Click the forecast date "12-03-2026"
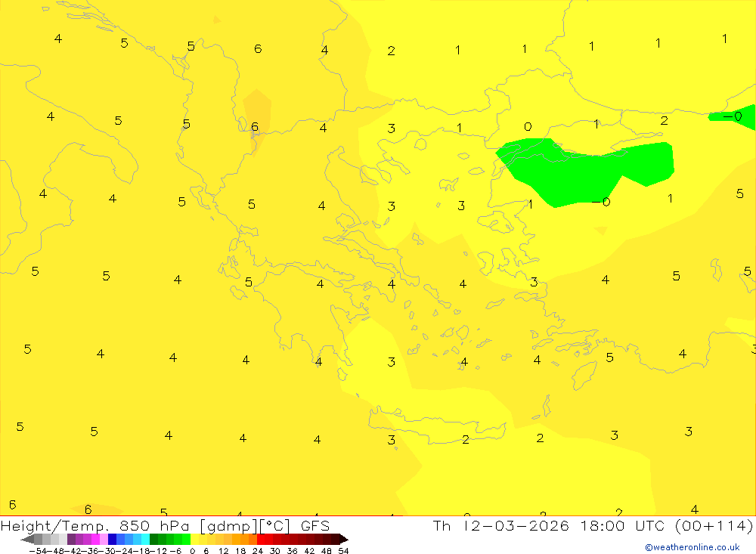Viewport: 756px width, 554px height. pyautogui.click(x=516, y=525)
